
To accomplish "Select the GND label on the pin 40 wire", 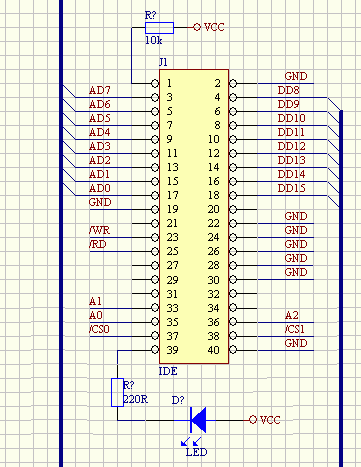I will [x=296, y=343].
